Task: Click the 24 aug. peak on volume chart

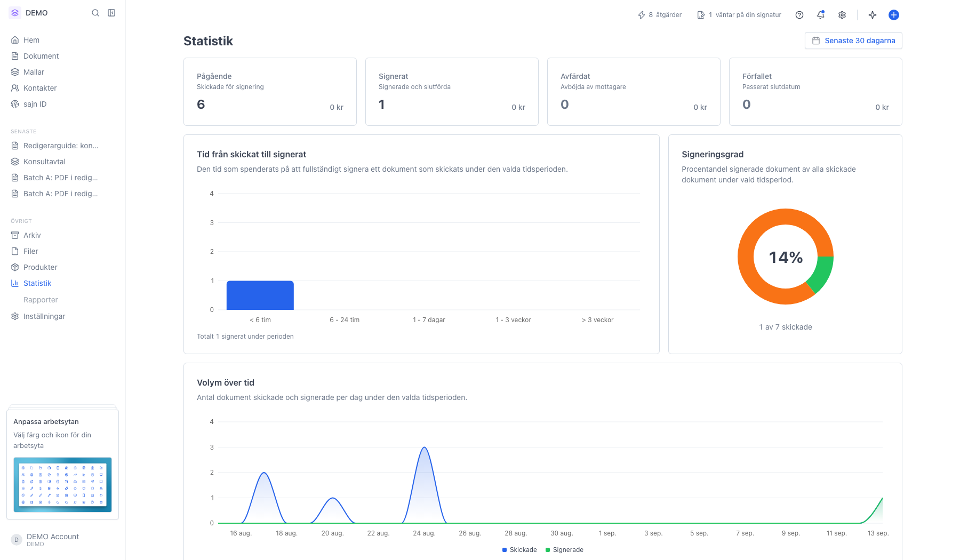Action: click(424, 447)
